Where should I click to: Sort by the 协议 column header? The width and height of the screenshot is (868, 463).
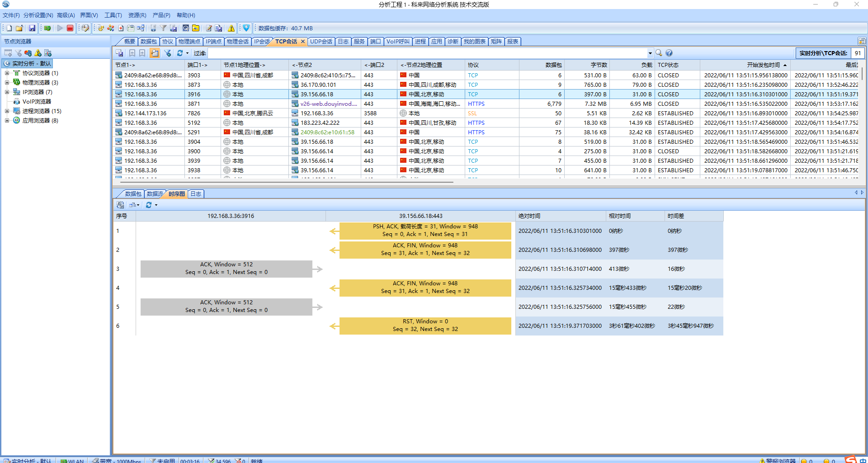coord(492,65)
